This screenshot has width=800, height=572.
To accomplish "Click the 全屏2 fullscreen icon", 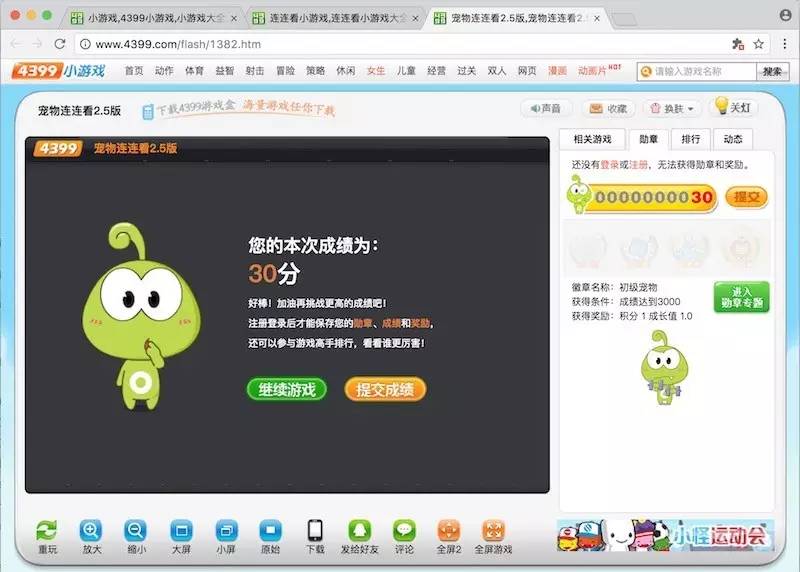I will [449, 531].
